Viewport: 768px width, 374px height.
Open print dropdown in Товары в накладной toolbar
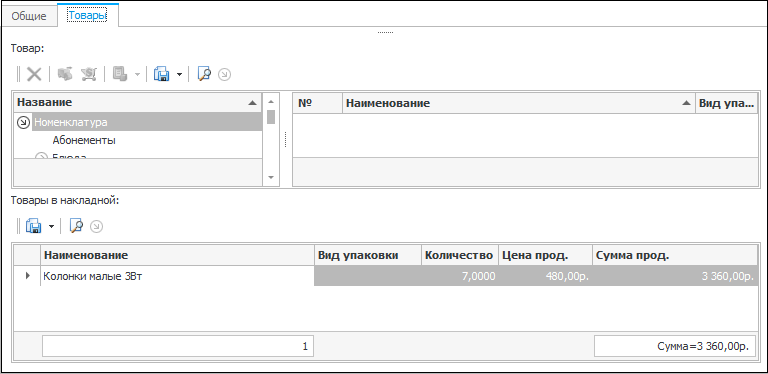[51, 227]
